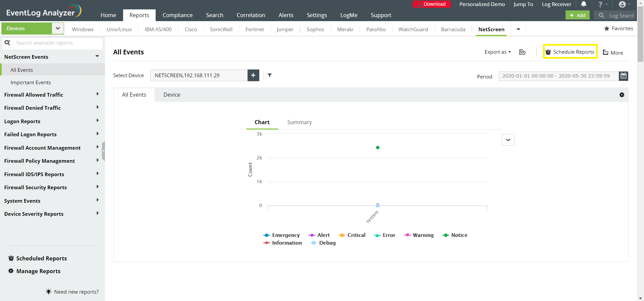Viewport: 644px width, 301px height.
Task: Open the Devices dropdown arrow
Action: tap(58, 29)
